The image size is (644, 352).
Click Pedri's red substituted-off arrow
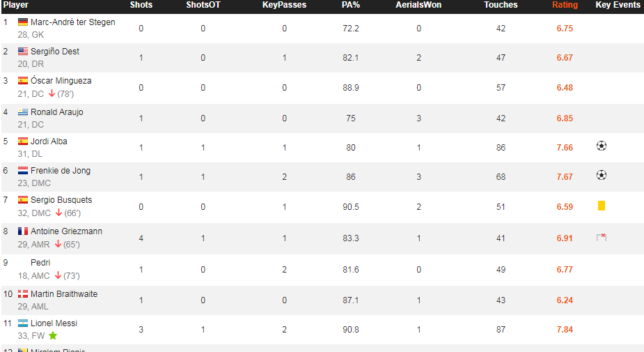(x=58, y=275)
